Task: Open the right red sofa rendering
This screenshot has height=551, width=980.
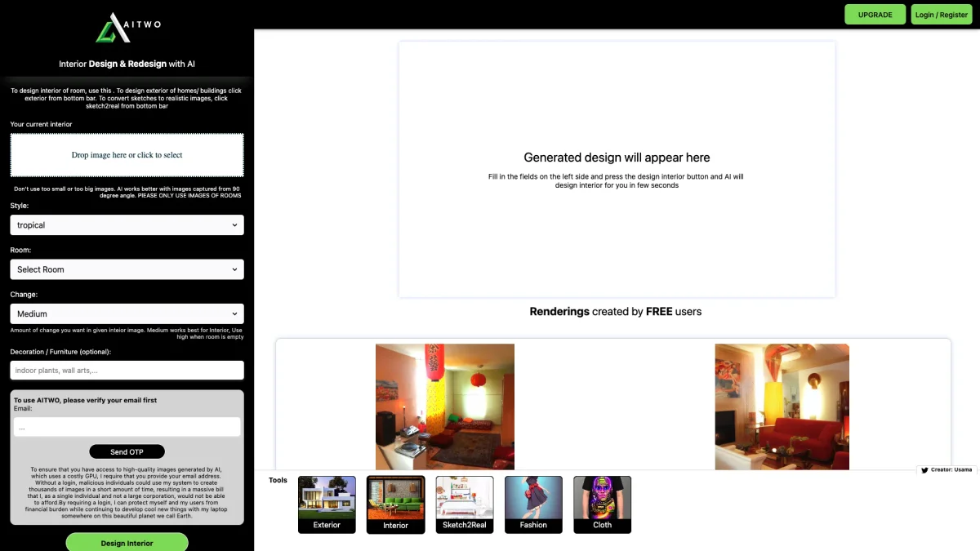Action: tap(782, 406)
